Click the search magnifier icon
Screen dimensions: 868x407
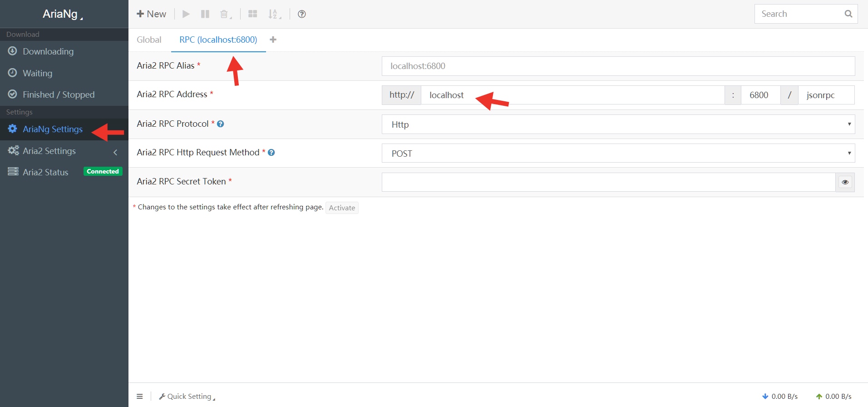[x=848, y=14]
